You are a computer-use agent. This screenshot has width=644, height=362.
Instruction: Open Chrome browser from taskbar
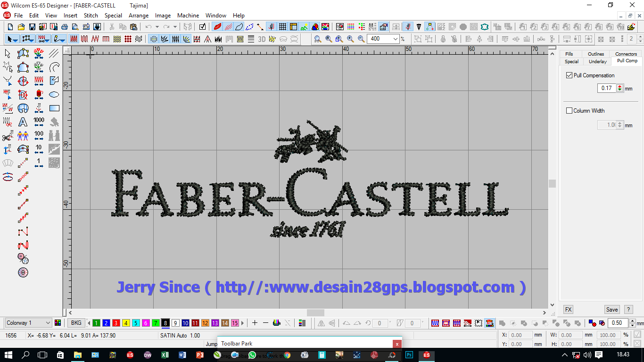click(x=287, y=355)
